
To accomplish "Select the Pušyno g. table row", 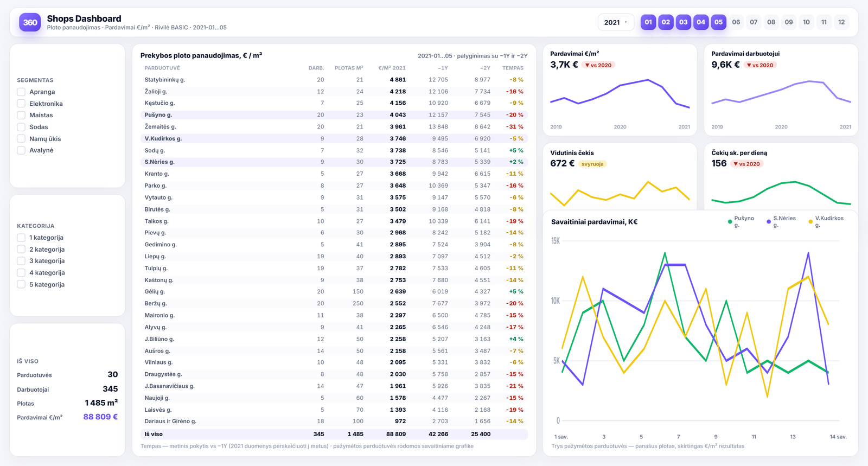I will pos(334,115).
